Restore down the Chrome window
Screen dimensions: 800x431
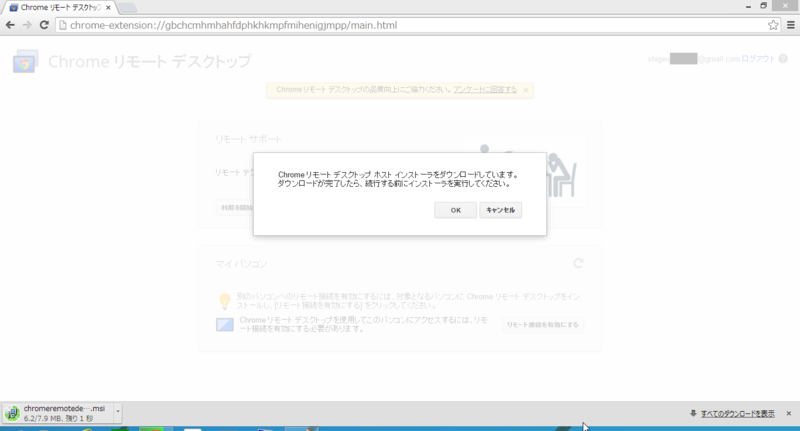tap(763, 6)
